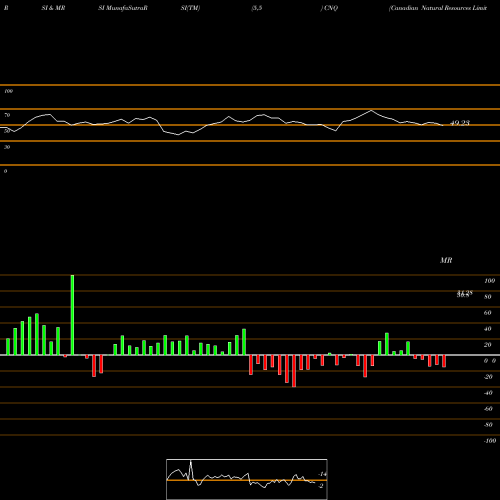Image resolution: width=500 pixels, height=500 pixels.
Task: Click the '(5,5' parameter text in header
Action: (x=257, y=8)
